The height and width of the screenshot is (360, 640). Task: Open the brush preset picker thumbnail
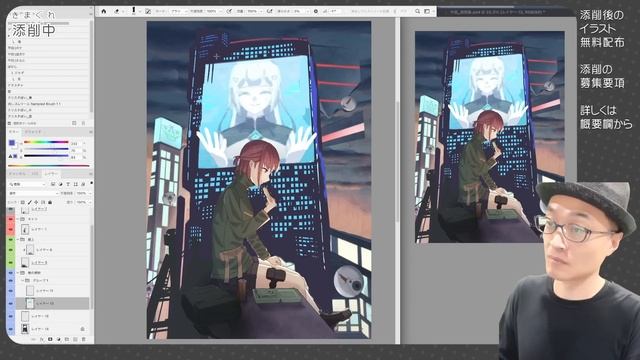(x=133, y=11)
